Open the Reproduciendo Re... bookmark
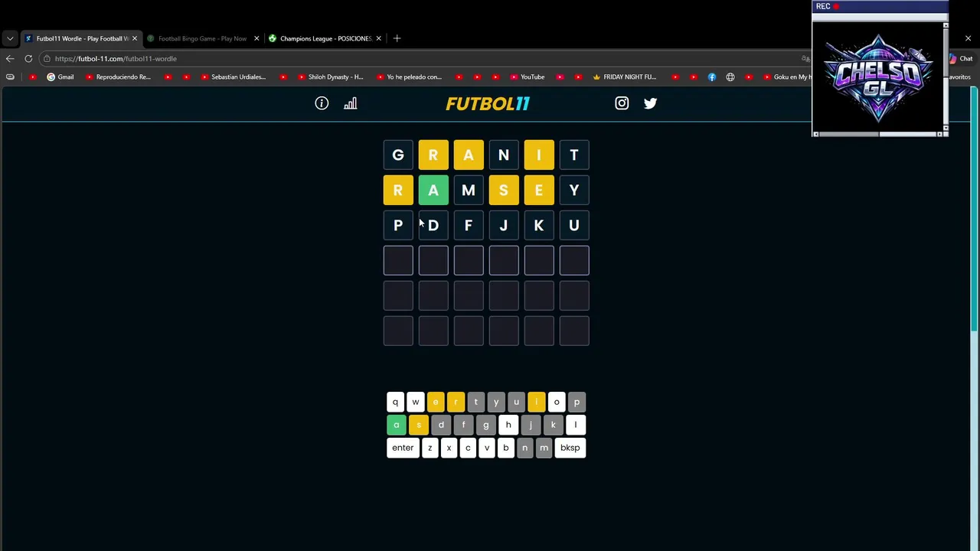The image size is (980, 551). click(x=118, y=77)
